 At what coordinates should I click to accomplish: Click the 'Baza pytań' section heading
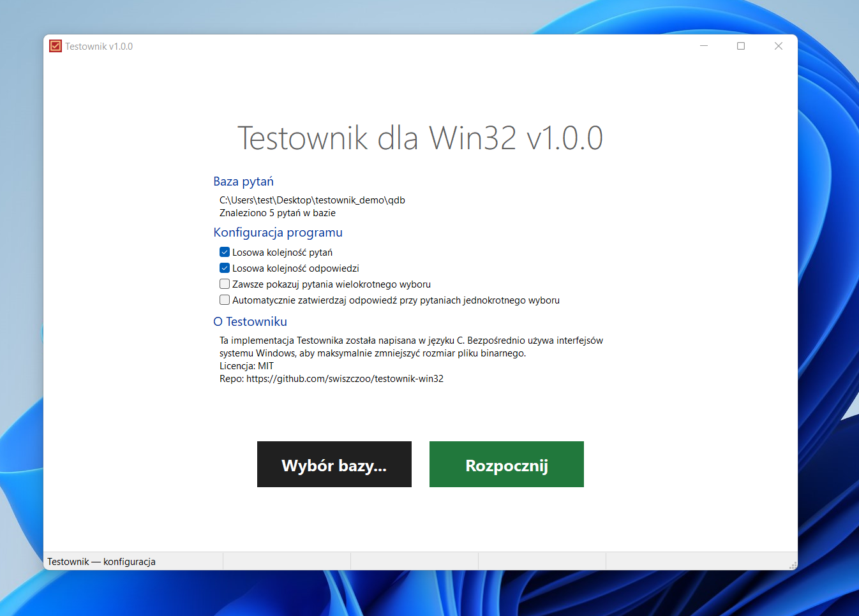point(243,182)
